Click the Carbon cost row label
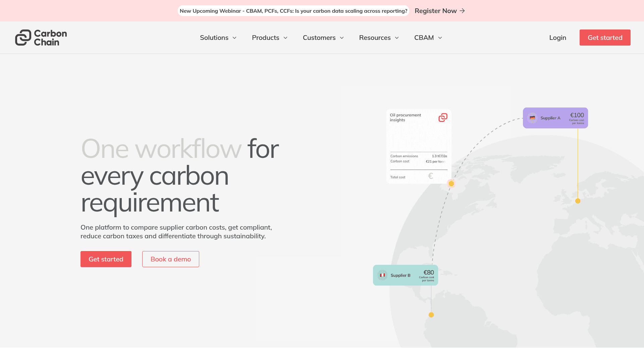The width and height of the screenshot is (644, 362). pos(400,161)
